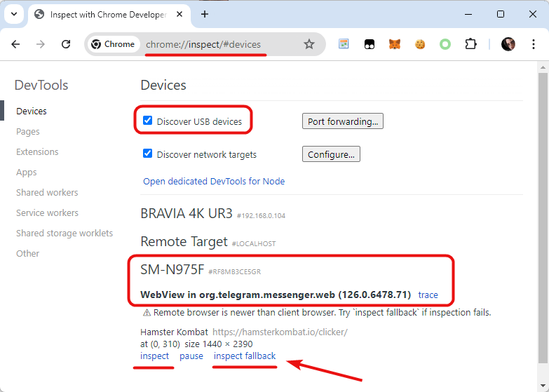This screenshot has height=392, width=549.
Task: Select Pages in DevTools sidebar
Action: pos(27,132)
